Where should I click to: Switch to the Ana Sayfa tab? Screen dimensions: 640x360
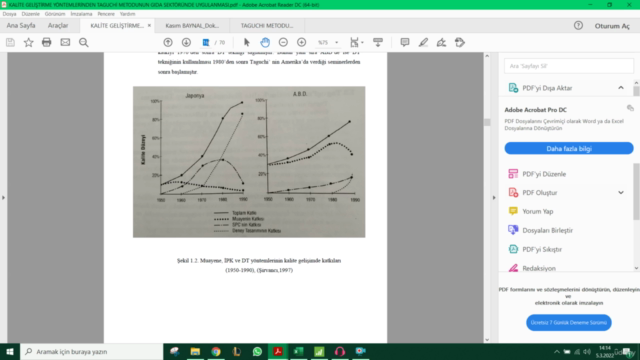pyautogui.click(x=21, y=25)
